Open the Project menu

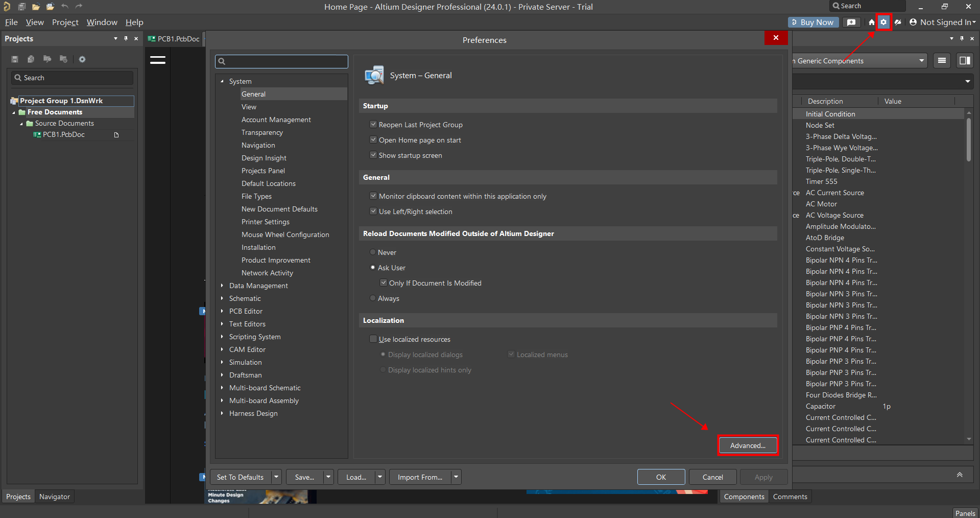(65, 22)
